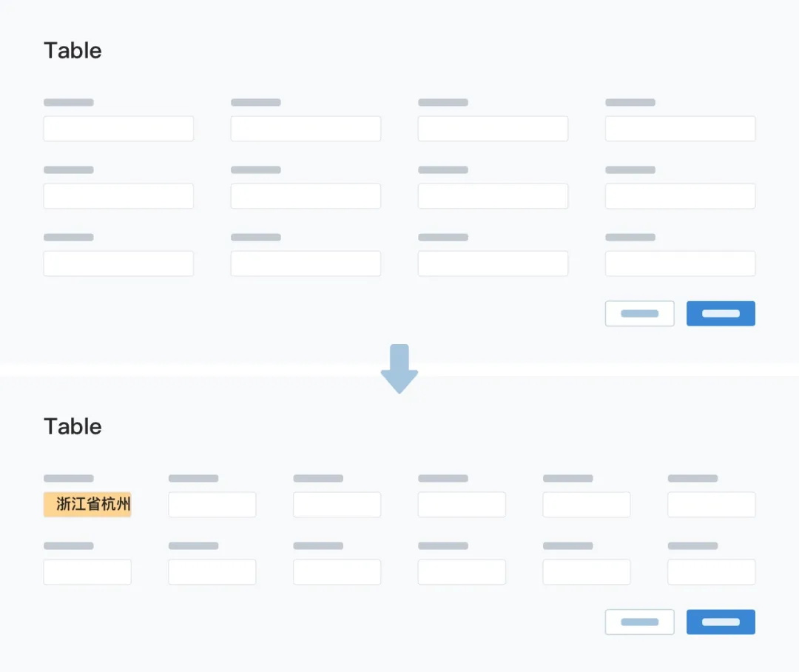
Task: Focus the upper panel's second-row, third-column input
Action: [493, 196]
